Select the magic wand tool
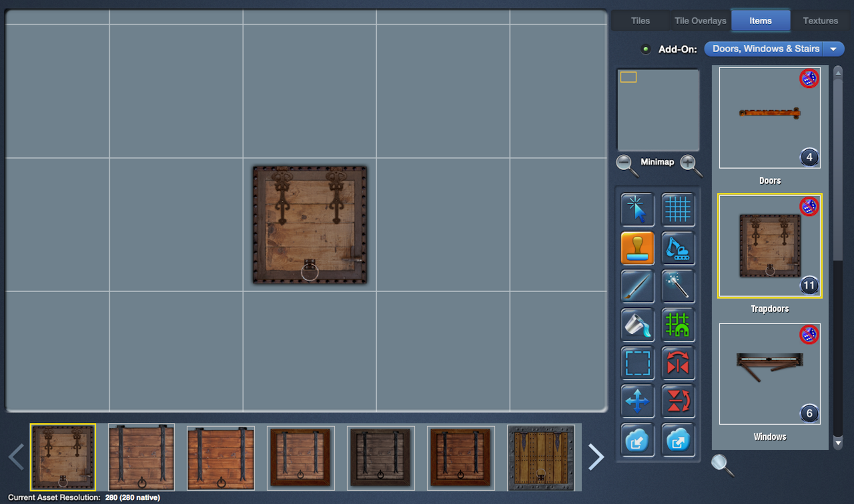The height and width of the screenshot is (504, 854). (x=678, y=286)
